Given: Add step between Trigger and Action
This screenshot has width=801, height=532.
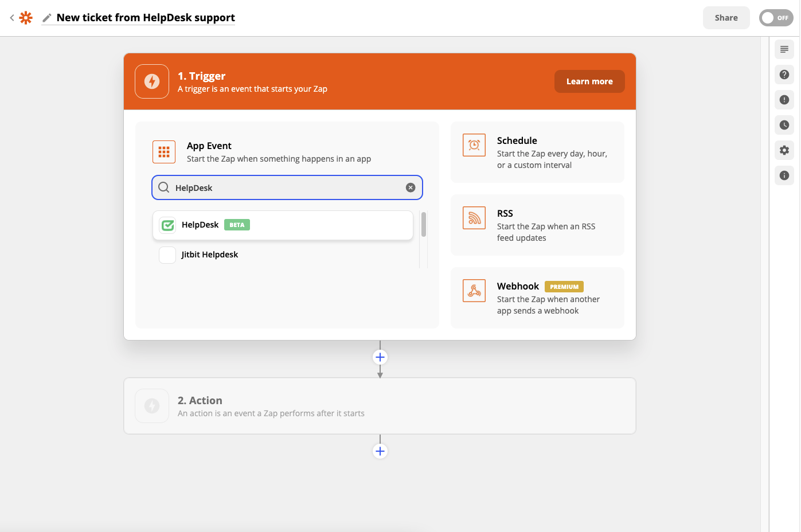Looking at the screenshot, I should pyautogui.click(x=380, y=357).
